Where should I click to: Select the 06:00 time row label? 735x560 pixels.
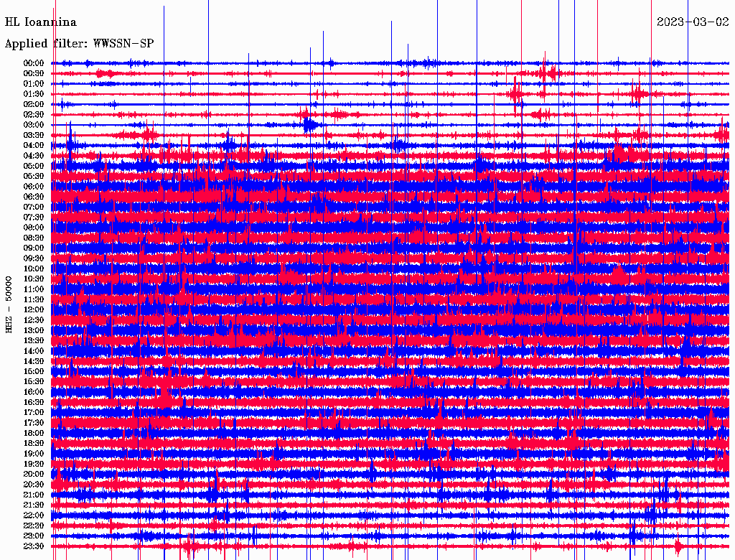point(34,187)
